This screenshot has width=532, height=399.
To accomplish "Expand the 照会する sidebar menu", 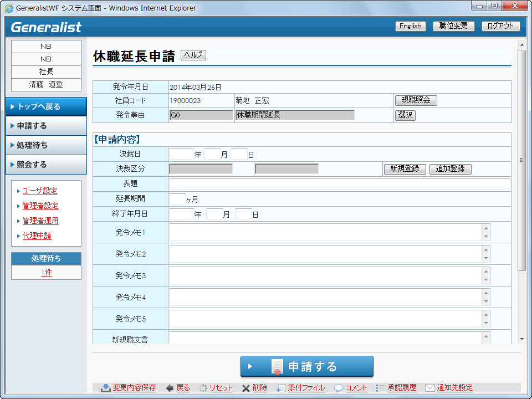I will pos(46,165).
